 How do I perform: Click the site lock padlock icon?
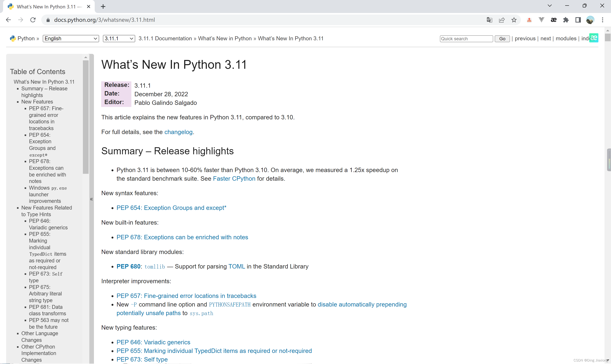pyautogui.click(x=48, y=20)
